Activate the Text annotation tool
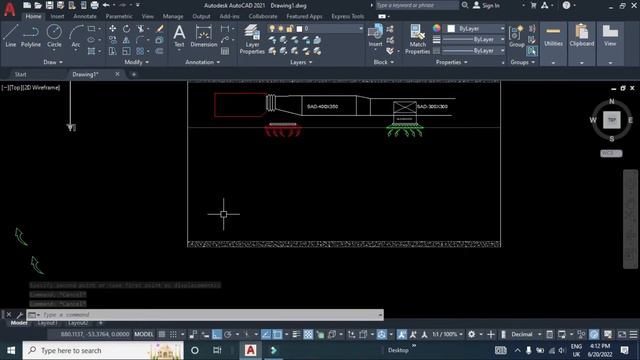The height and width of the screenshot is (360, 640). coord(179,36)
